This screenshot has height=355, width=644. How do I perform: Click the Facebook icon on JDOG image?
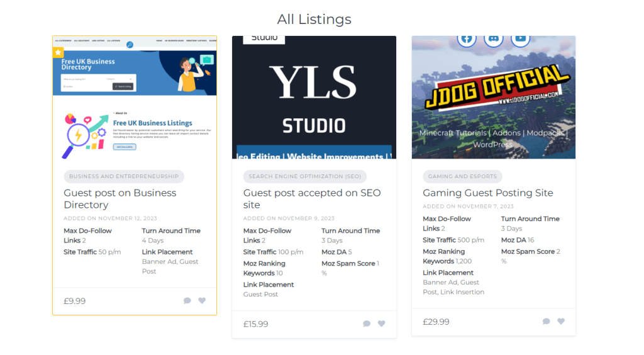[467, 39]
